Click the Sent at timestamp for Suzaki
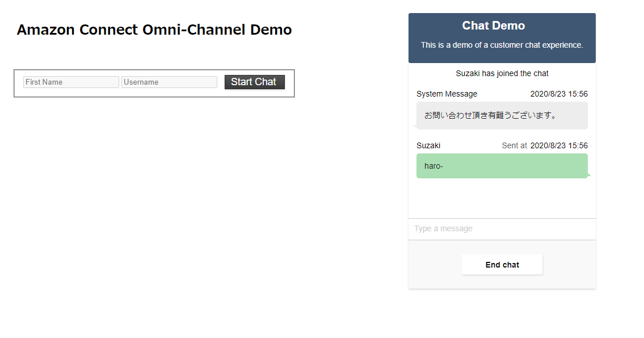The height and width of the screenshot is (338, 644). coord(545,145)
